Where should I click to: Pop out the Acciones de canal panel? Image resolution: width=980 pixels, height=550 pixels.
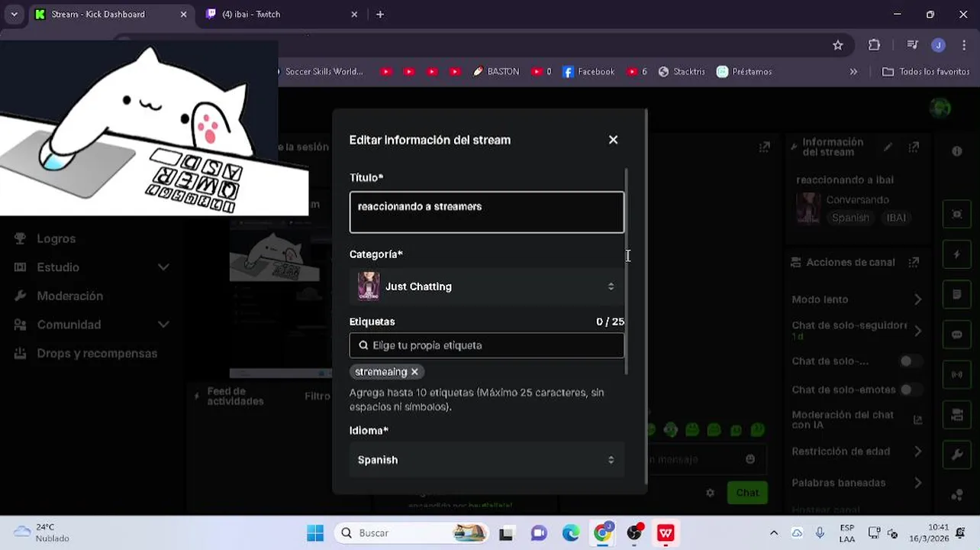(x=914, y=262)
